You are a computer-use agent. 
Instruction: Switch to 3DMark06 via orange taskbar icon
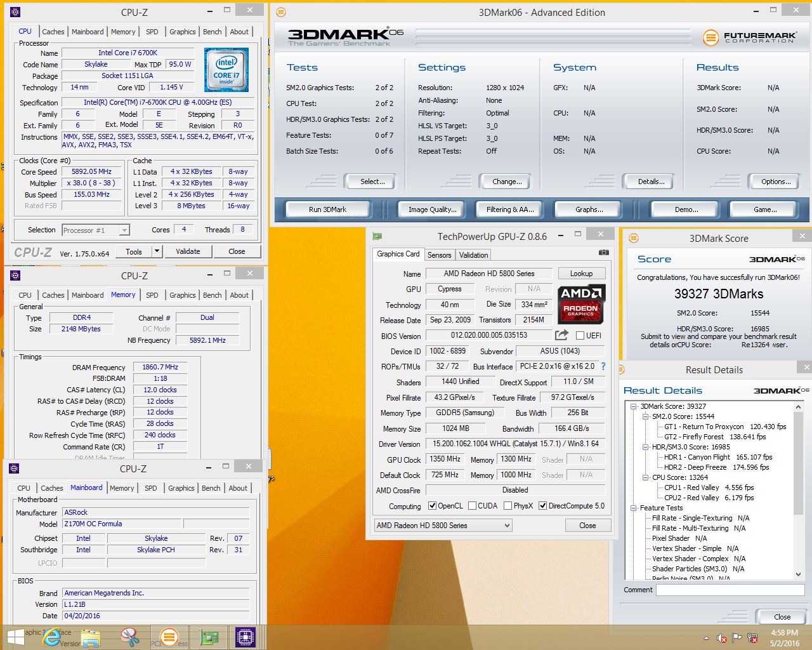169,637
